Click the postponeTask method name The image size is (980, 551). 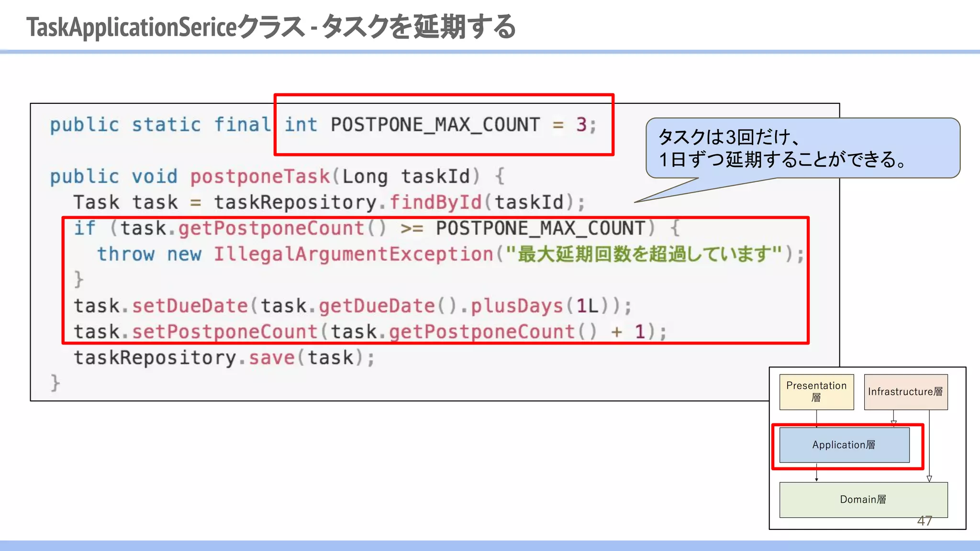pos(260,176)
